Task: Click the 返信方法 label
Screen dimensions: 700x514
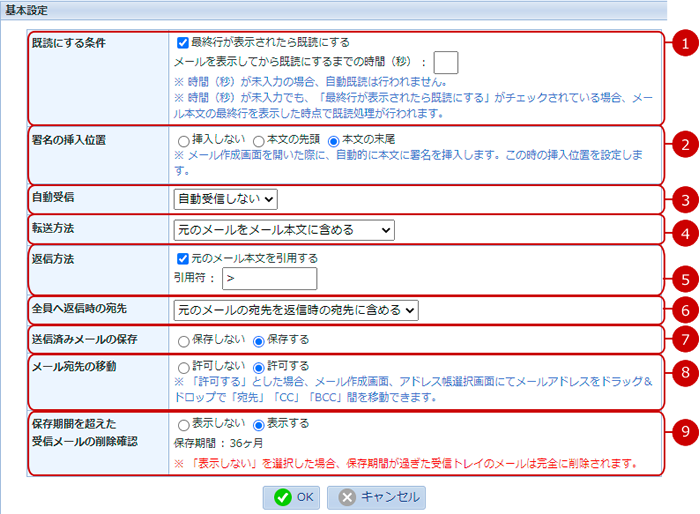Action: click(x=53, y=259)
